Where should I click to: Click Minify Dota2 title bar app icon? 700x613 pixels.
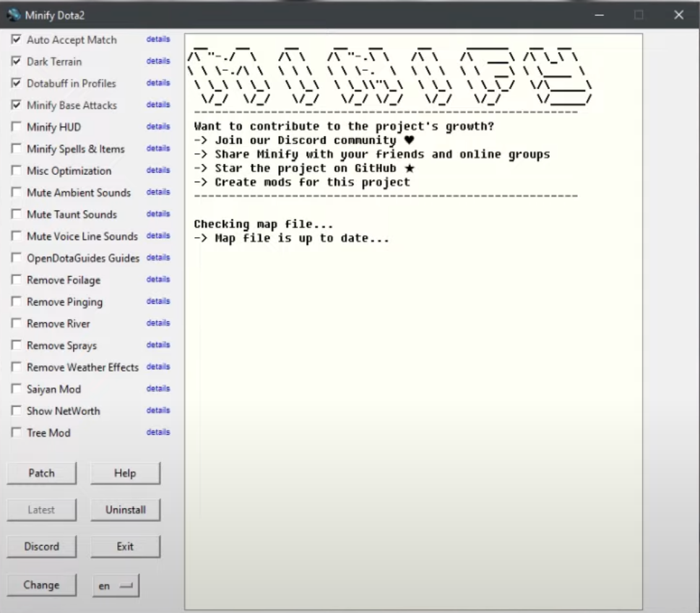pyautogui.click(x=14, y=14)
